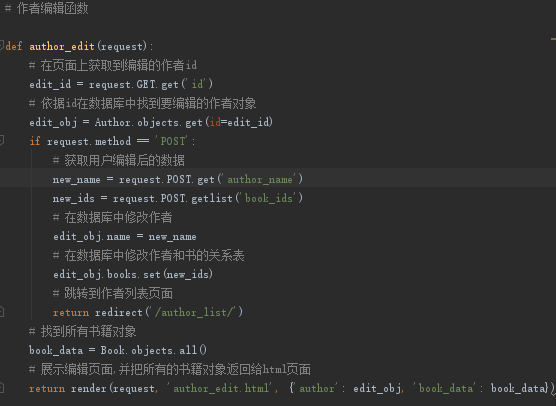Collapse the if request.method block fold marker
Screen dimensions: 556x406
click(1, 140)
